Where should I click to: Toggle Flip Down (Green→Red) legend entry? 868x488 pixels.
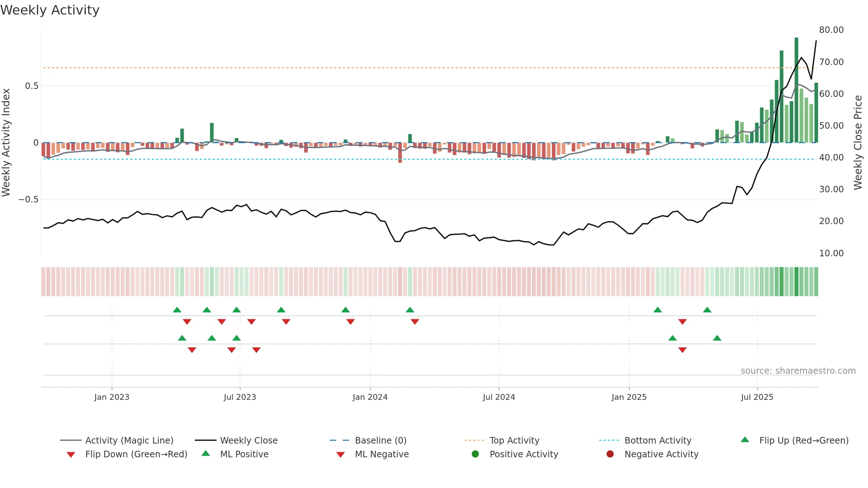127,454
